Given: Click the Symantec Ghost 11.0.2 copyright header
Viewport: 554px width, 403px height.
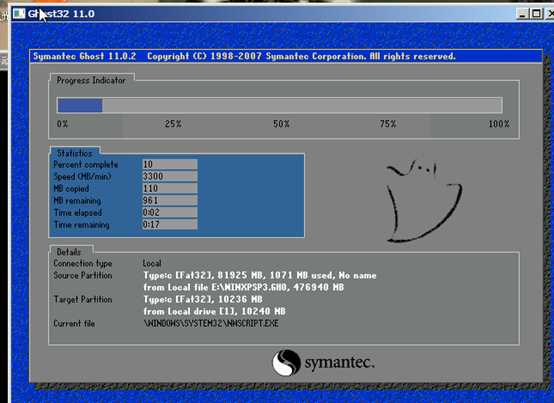Looking at the screenshot, I should click(x=244, y=57).
